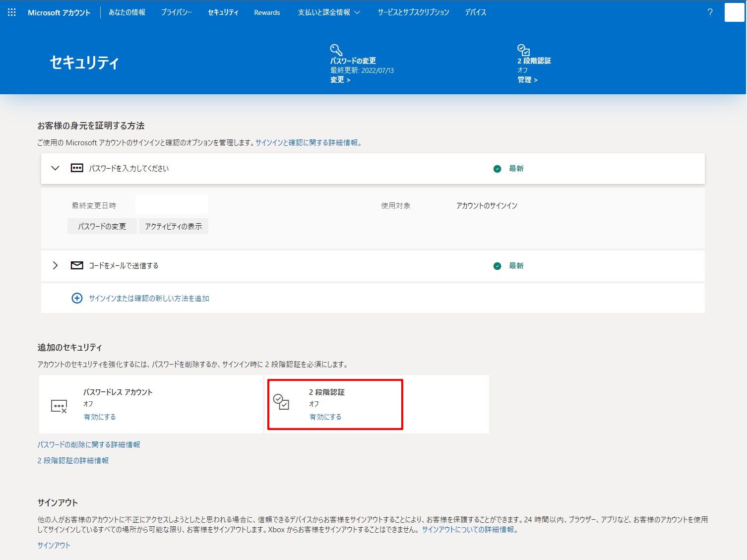Click the key icon above パスワードの変更

point(336,50)
